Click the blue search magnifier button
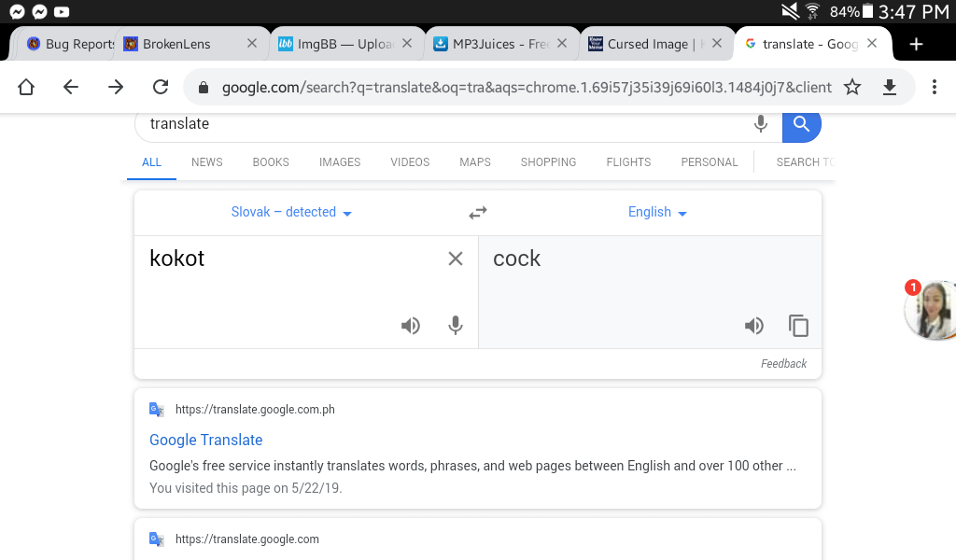956x560 pixels. pyautogui.click(x=802, y=125)
